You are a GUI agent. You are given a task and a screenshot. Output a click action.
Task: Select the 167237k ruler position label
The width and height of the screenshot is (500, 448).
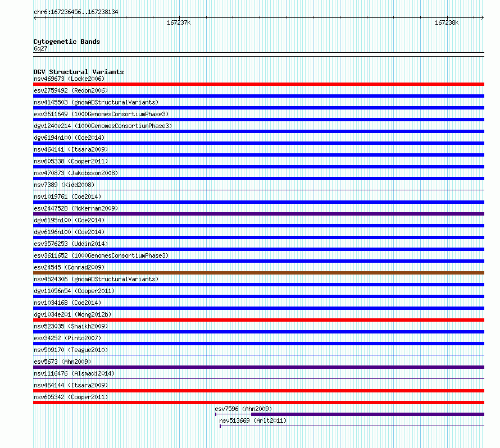179,22
